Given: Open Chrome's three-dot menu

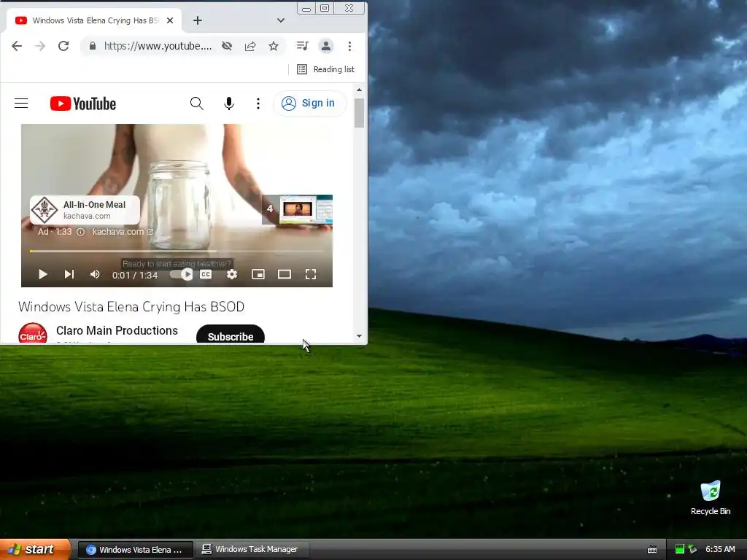Looking at the screenshot, I should [349, 46].
